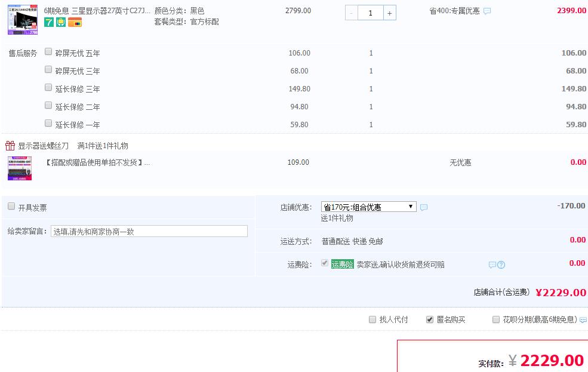
Task: Enable the 开具发票 invoice checkbox
Action: pyautogui.click(x=11, y=206)
